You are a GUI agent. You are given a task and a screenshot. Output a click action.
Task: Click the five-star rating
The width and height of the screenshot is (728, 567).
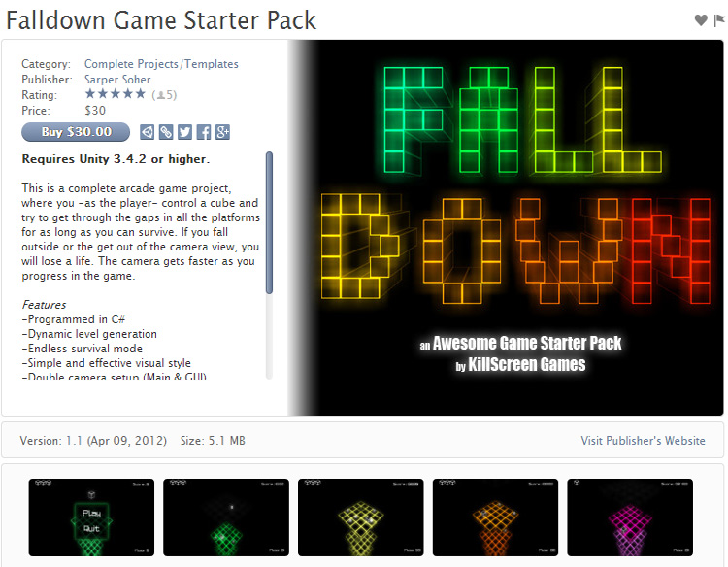point(116,94)
